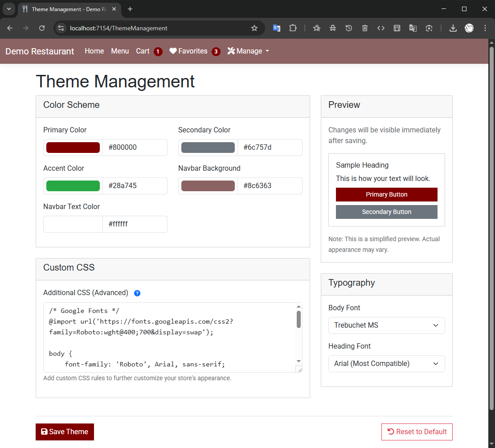Click the favorites count badge showing 3
The image size is (495, 448).
tap(216, 52)
